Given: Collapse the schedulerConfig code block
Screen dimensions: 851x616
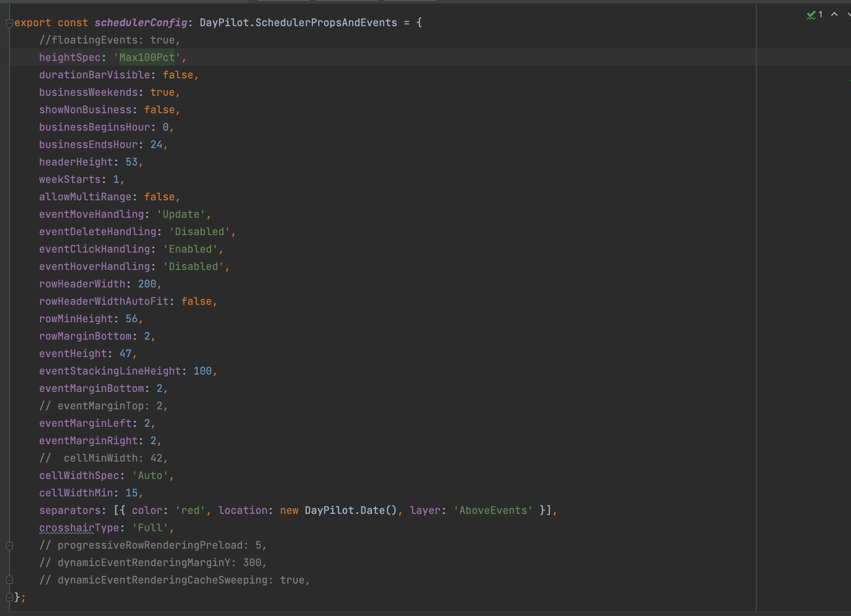Looking at the screenshot, I should click(x=10, y=23).
